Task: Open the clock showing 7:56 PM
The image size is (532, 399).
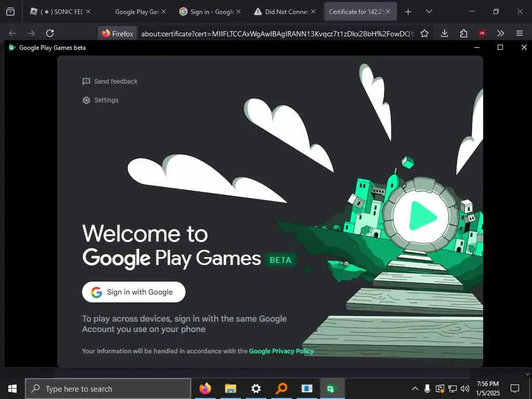Action: click(x=487, y=389)
